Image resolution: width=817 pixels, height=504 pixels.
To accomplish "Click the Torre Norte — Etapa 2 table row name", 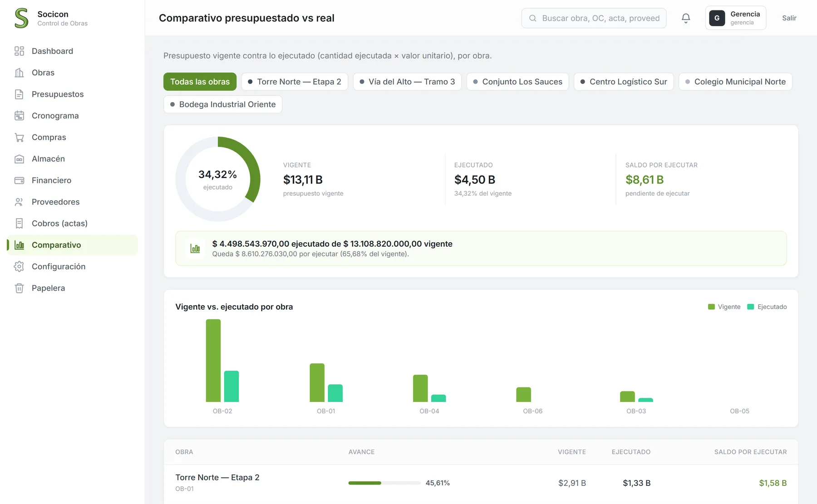I will [x=217, y=478].
